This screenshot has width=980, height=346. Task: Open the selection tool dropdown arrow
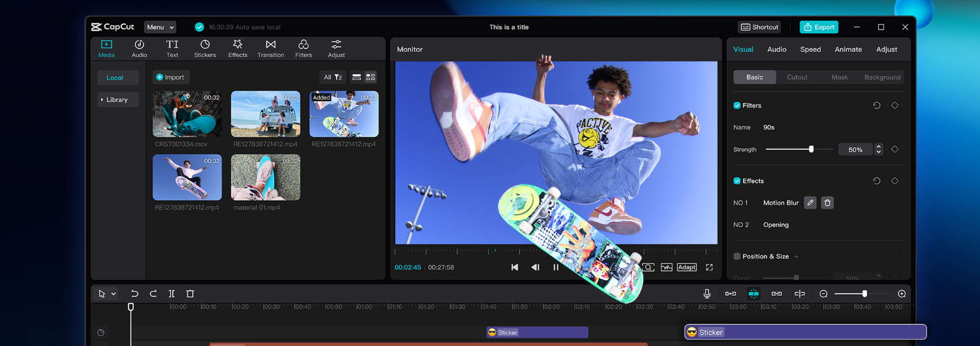tap(114, 294)
